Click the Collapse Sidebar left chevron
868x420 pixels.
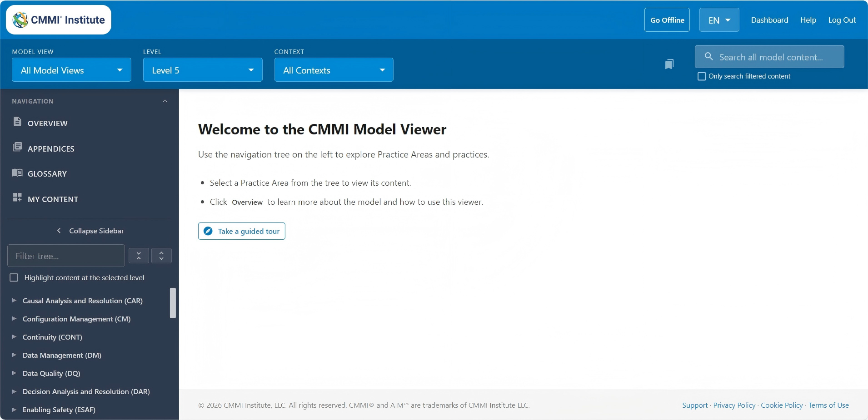click(x=59, y=231)
